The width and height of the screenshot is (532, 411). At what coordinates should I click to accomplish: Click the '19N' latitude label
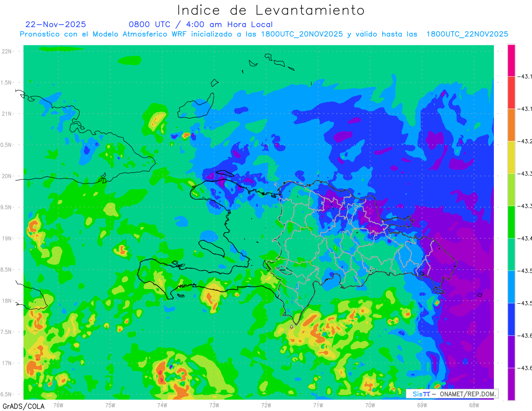tap(7, 239)
